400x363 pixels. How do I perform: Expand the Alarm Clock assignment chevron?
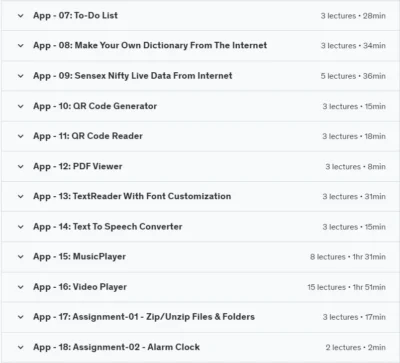(x=21, y=347)
